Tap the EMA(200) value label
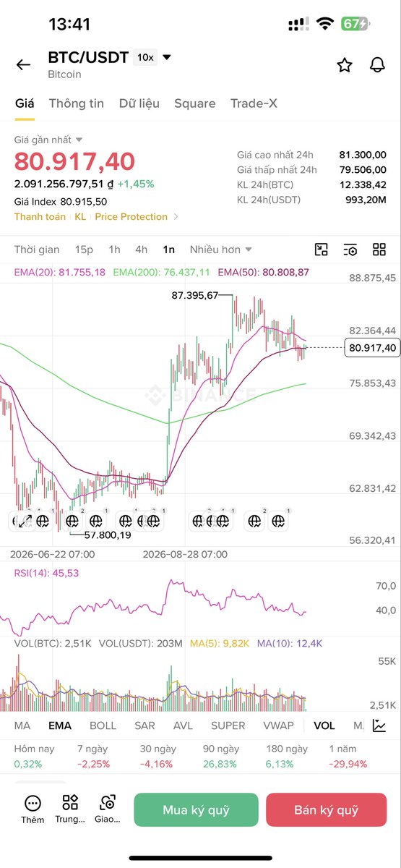Screen dimensions: 401x868 161,272
